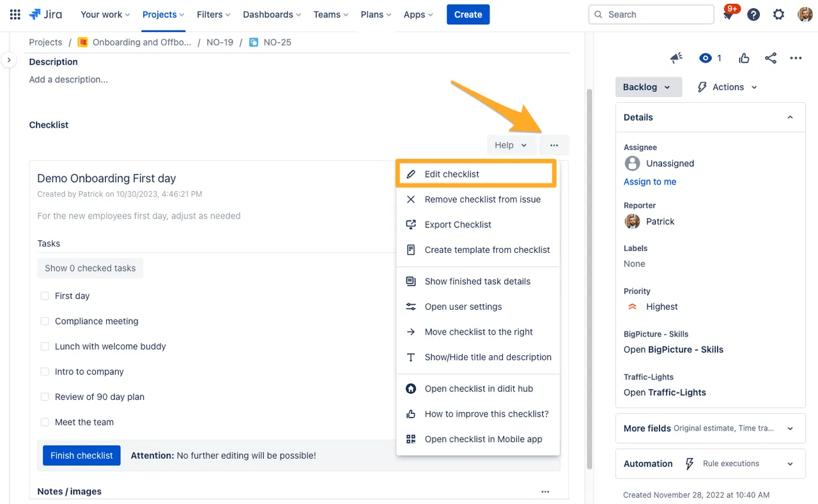The image size is (818, 504).
Task: Open the settings gear icon
Action: coord(778,14)
